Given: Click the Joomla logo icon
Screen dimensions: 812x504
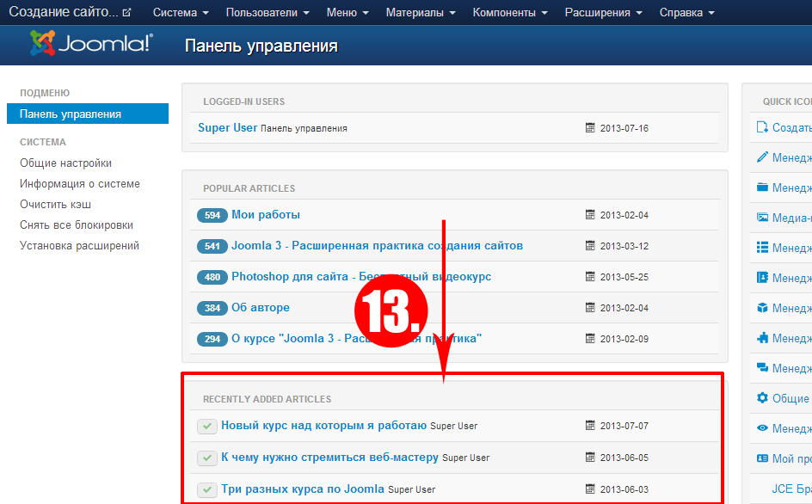Looking at the screenshot, I should [x=41, y=44].
